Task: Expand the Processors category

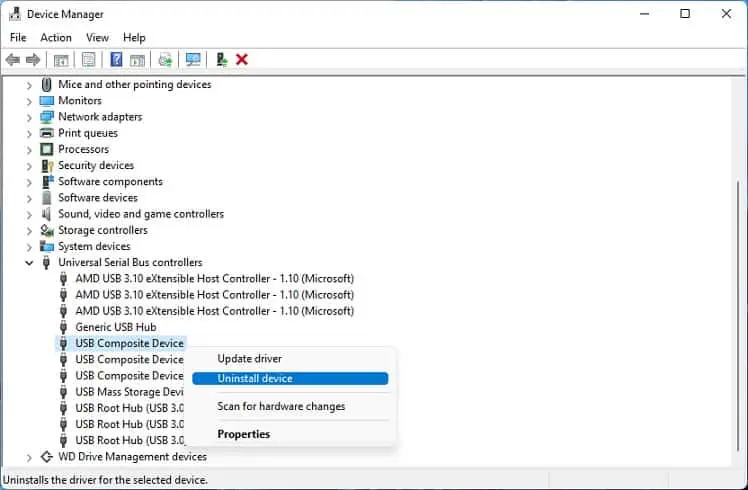Action: [x=29, y=150]
